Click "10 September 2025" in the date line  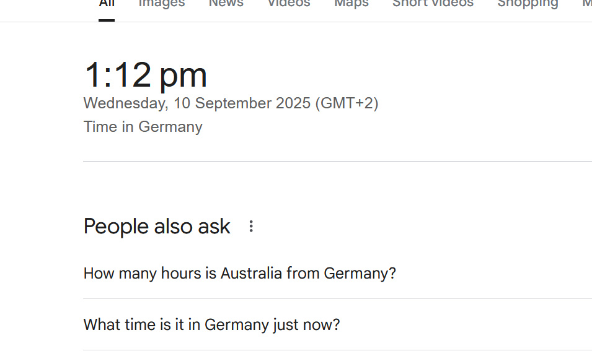242,103
